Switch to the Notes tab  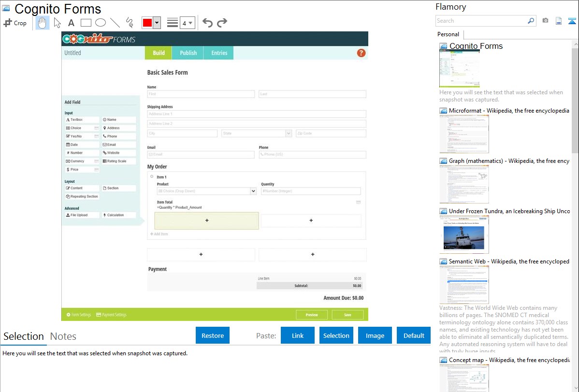pyautogui.click(x=63, y=336)
